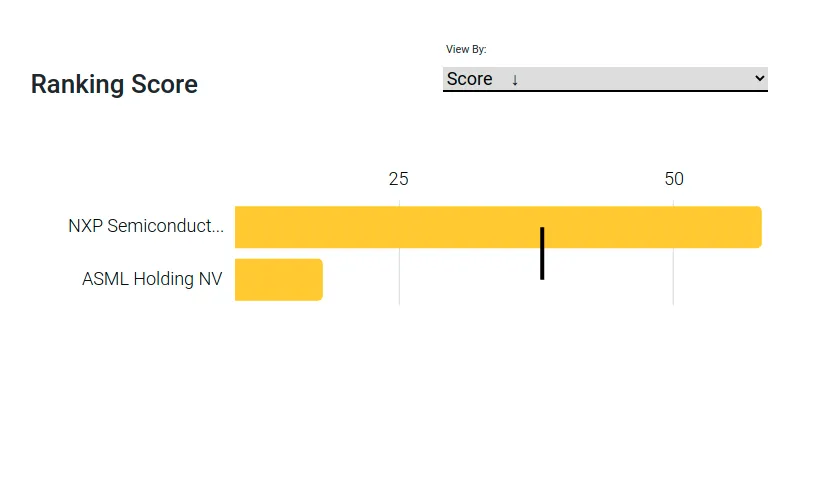Click the black underline of the Score selector
817x489 pixels.
click(x=605, y=91)
